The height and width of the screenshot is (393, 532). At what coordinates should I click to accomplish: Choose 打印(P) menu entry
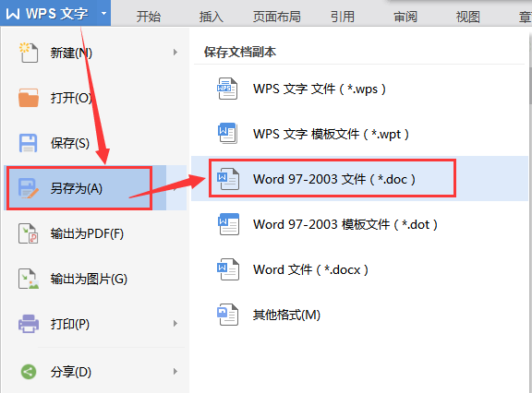(96, 324)
